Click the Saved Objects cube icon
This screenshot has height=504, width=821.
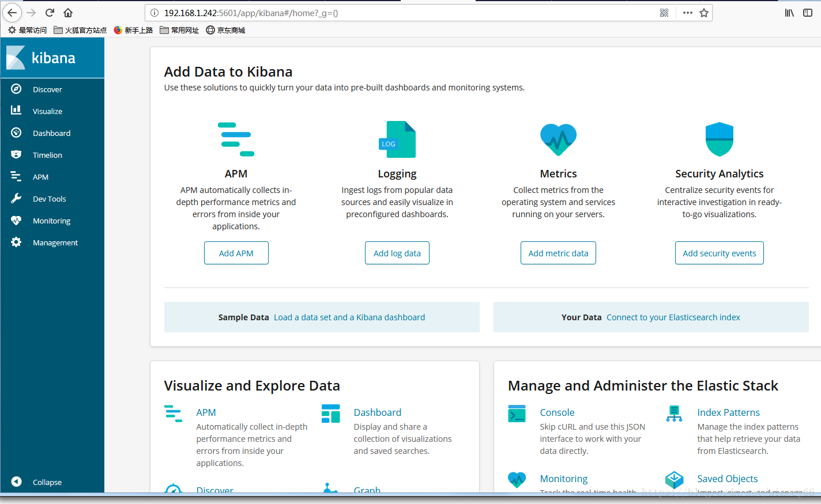pos(674,479)
